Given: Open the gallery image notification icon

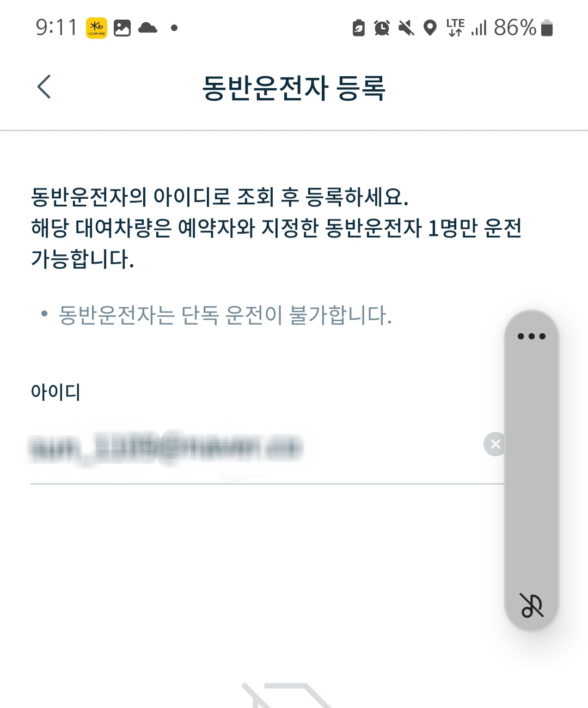Looking at the screenshot, I should pos(122,28).
